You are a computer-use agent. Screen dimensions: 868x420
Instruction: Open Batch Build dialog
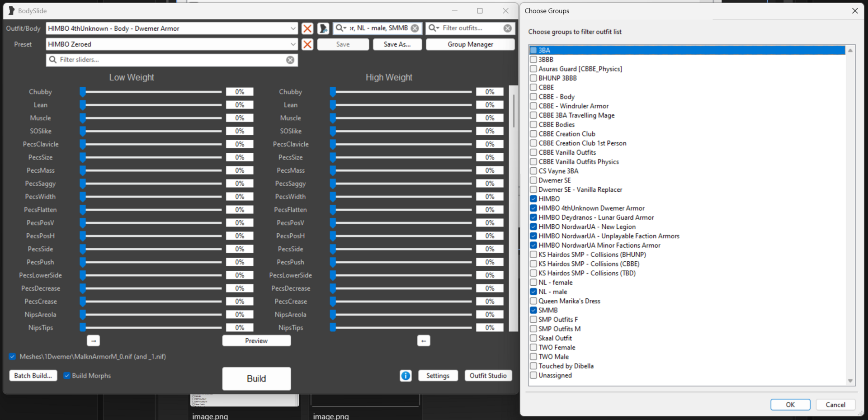tap(33, 376)
